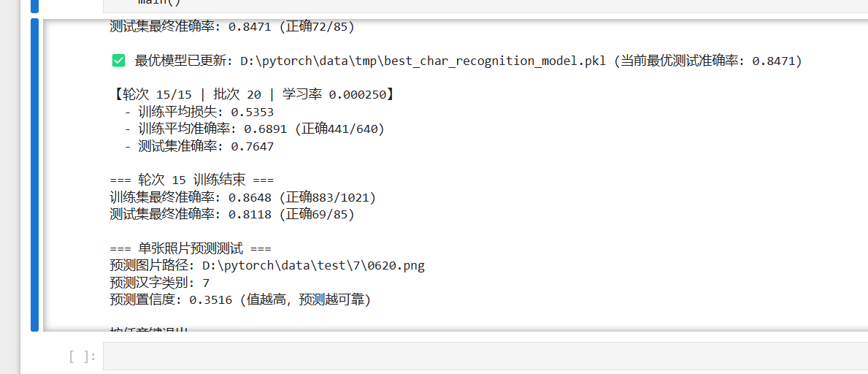
Task: Click the 0620.png image path line
Action: [x=267, y=266]
